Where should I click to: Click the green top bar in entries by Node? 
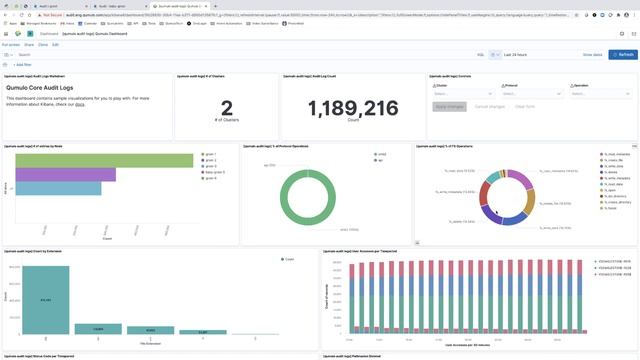pyautogui.click(x=104, y=160)
